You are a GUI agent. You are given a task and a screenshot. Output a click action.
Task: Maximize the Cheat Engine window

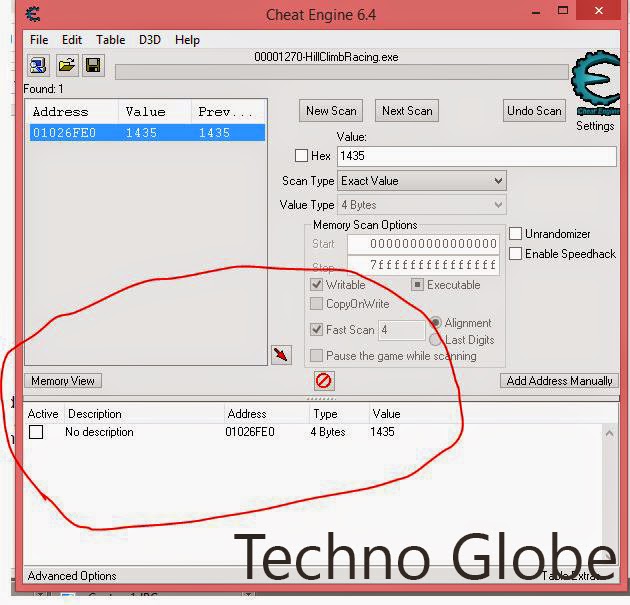point(563,11)
